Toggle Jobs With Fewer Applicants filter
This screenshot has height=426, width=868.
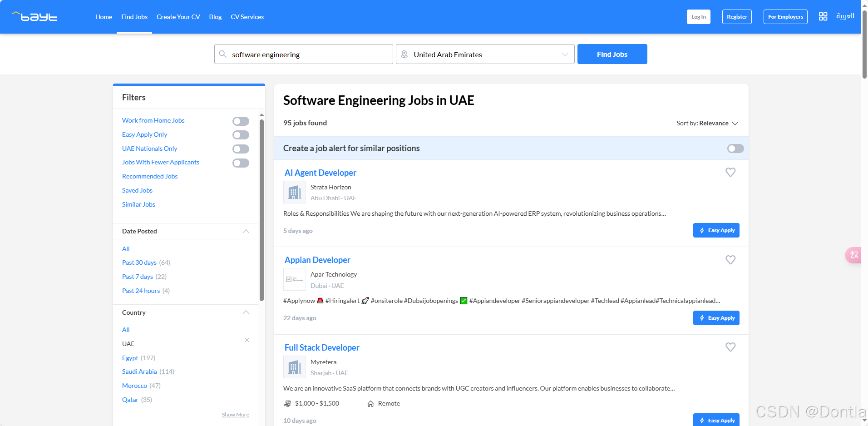(x=241, y=163)
